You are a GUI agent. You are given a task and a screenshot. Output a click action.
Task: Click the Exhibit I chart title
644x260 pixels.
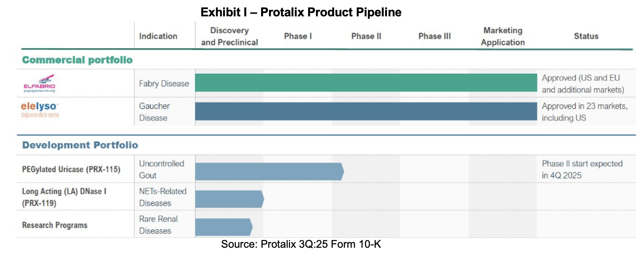tap(301, 12)
